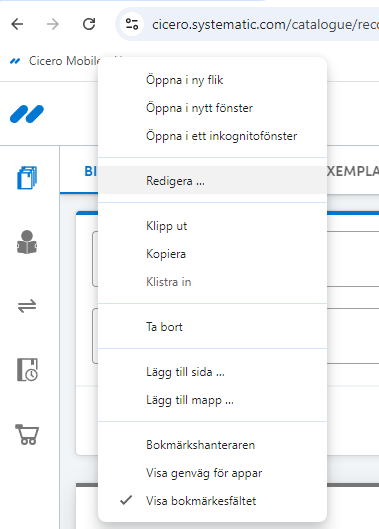Screen dimensions: 379x529
Task: Open the shopping cart sidebar icon
Action: (27, 434)
